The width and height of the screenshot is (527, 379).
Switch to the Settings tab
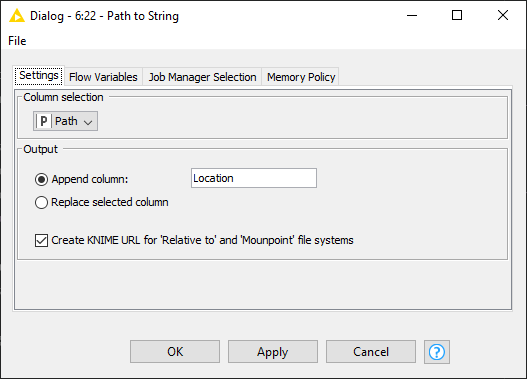click(x=39, y=76)
